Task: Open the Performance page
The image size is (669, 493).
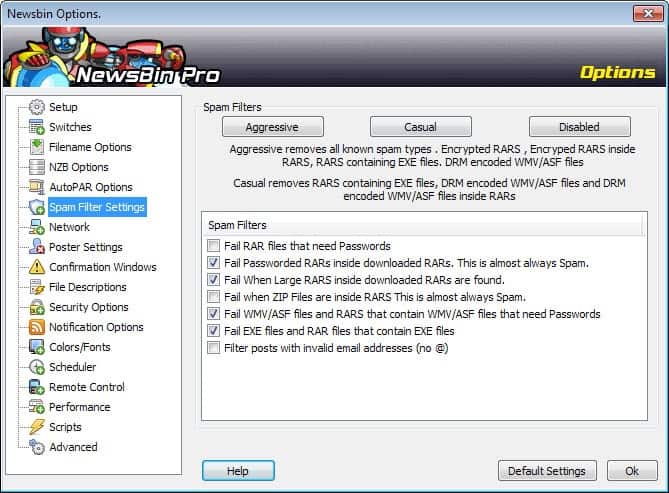Action: [79, 407]
